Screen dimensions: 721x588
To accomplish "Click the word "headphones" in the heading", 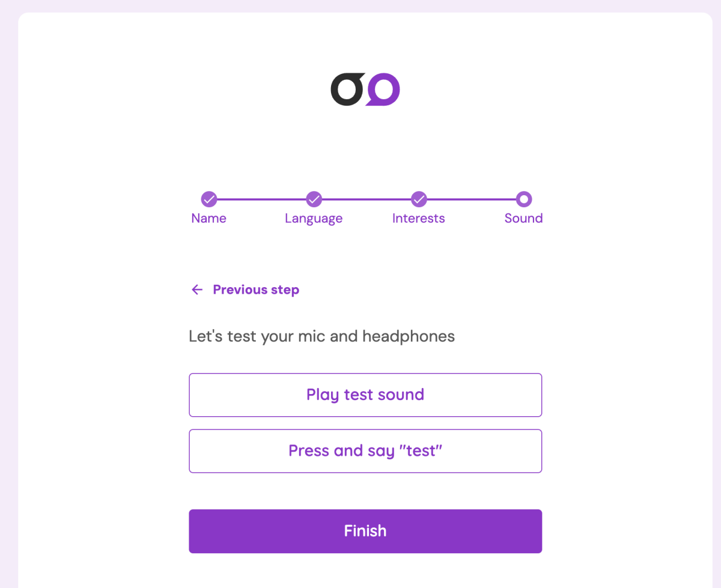I will (x=409, y=336).
